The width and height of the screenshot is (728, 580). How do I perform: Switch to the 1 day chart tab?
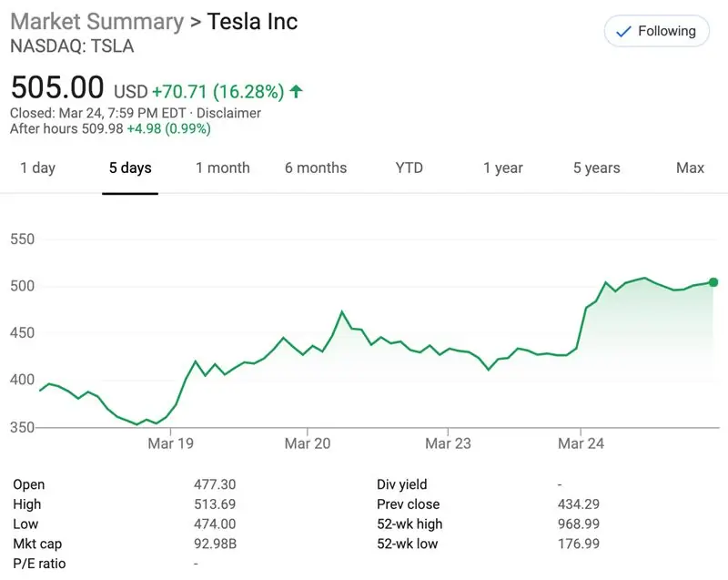pyautogui.click(x=38, y=168)
